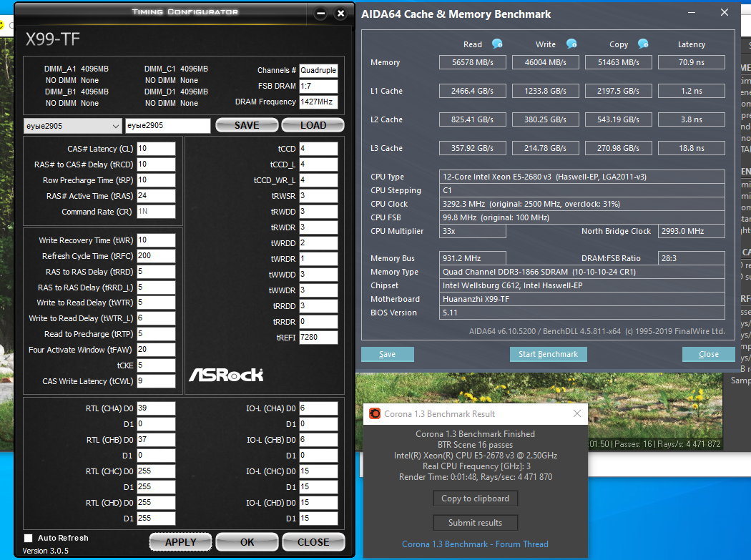The height and width of the screenshot is (560, 751).
Task: Click the RAS# Active Time (tRAS) field
Action: 156,196
